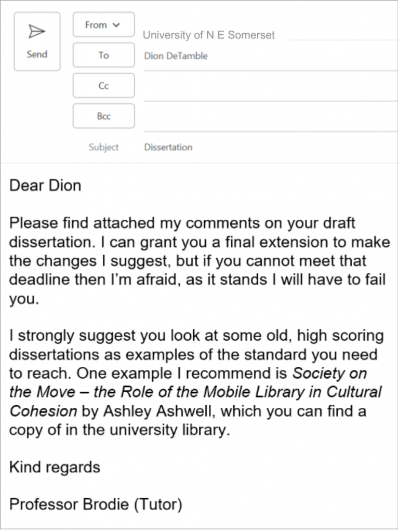
Task: Open the From sender dropdown
Action: (103, 25)
